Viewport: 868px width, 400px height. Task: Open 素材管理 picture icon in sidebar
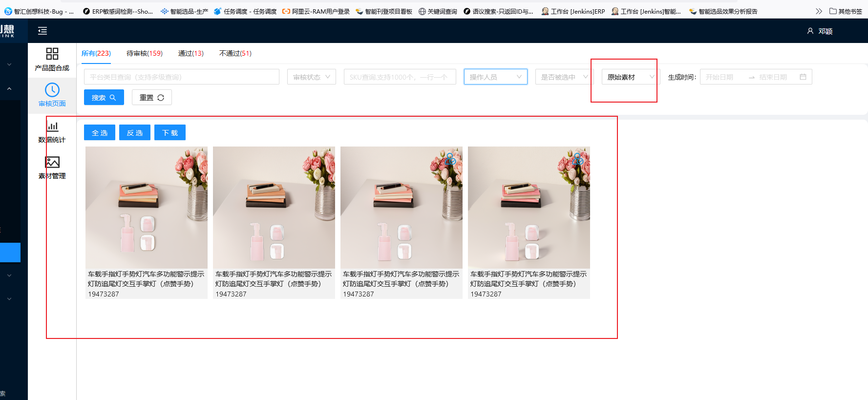point(52,162)
